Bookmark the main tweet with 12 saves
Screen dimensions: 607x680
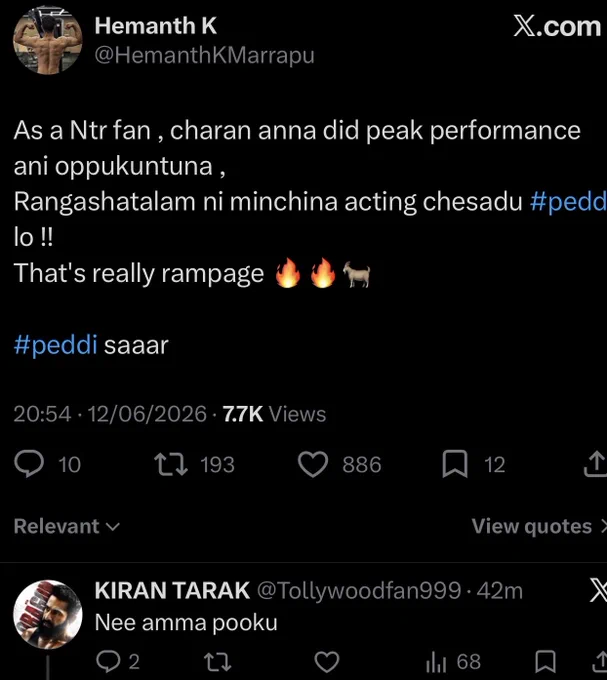click(455, 464)
